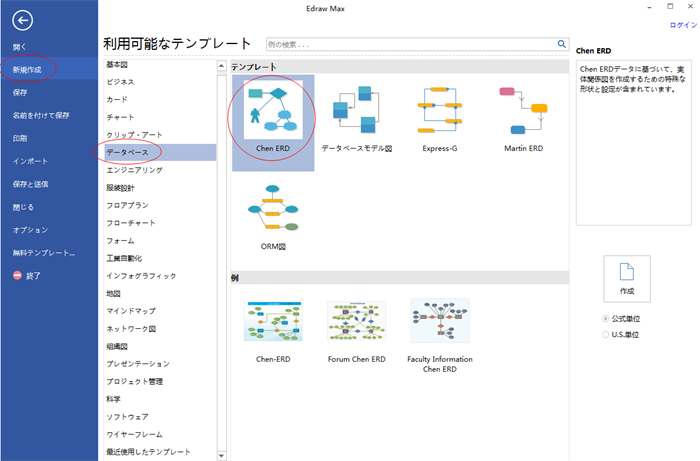Image resolution: width=700 pixels, height=461 pixels.
Task: Open the Forum Chen ERD example thumbnail
Action: point(356,321)
